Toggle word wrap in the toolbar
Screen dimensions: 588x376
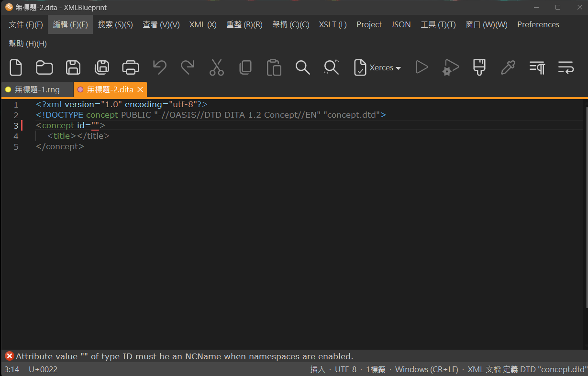tap(566, 67)
